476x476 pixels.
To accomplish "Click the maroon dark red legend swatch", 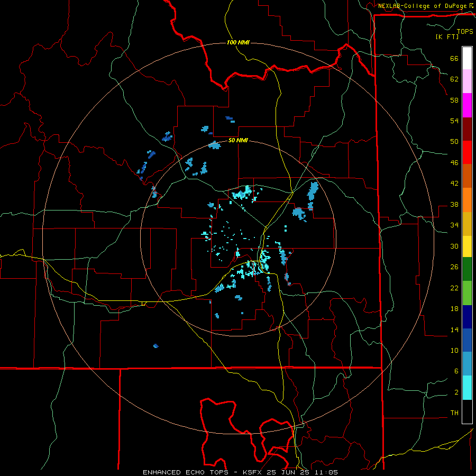I will click(467, 129).
